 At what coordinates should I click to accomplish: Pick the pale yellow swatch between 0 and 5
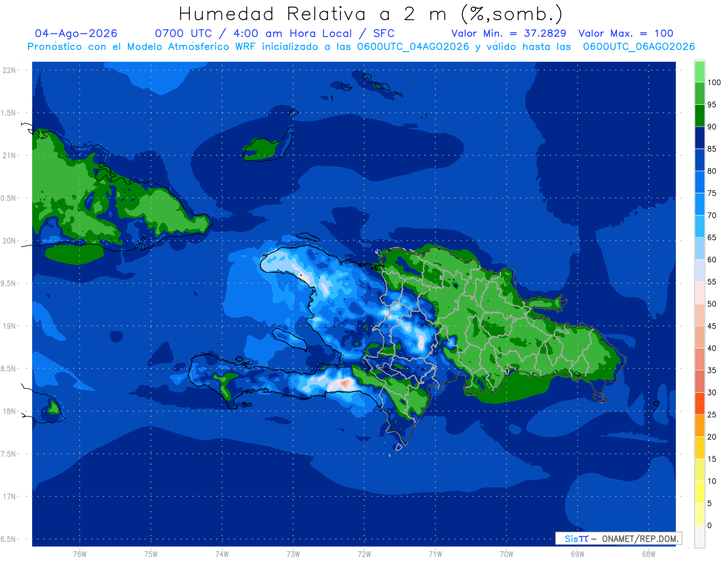click(699, 514)
